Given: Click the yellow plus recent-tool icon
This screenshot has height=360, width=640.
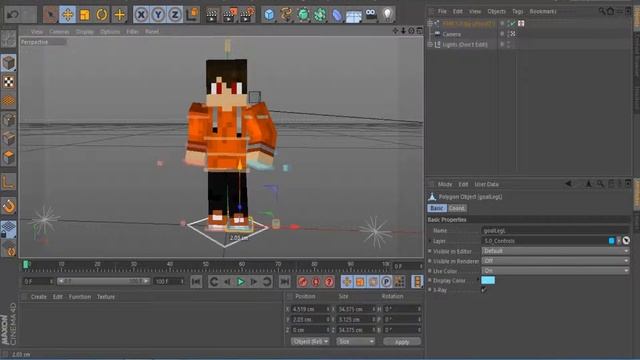Looking at the screenshot, I should tap(119, 15).
